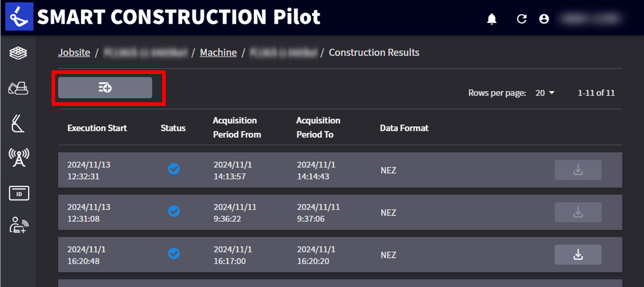Open the user account icon
Screen dimensions: 644x287
544,19
